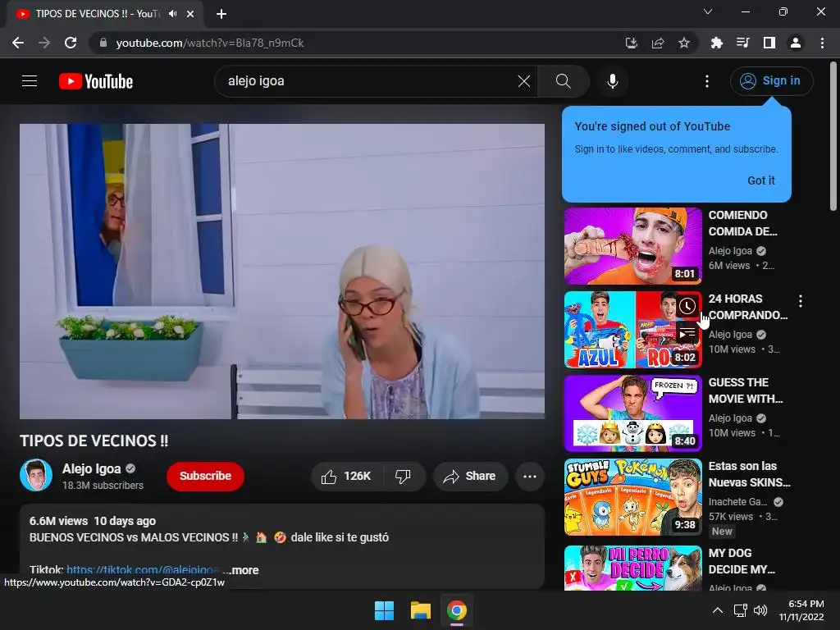Select the TIPOS DE VECINOS browser tab

(x=97, y=14)
